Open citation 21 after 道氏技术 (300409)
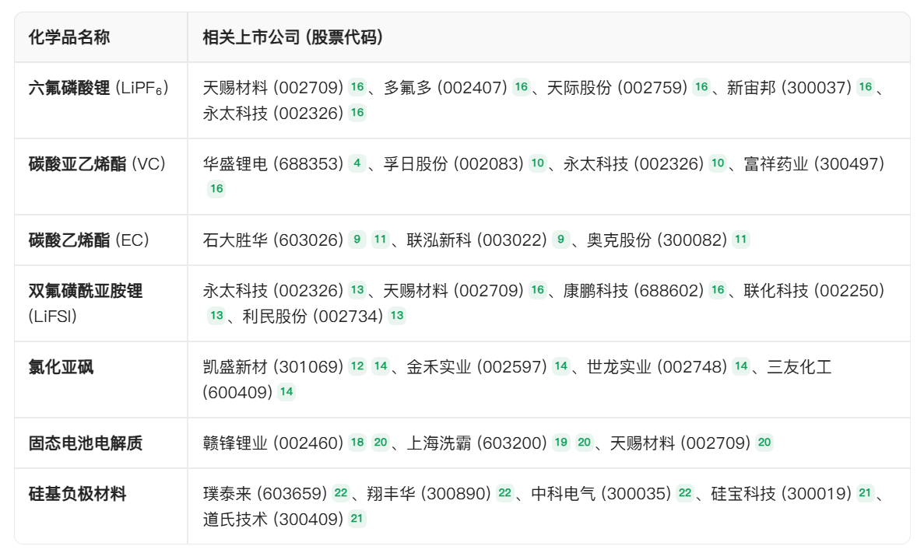This screenshot has height=560, width=924. point(357,519)
